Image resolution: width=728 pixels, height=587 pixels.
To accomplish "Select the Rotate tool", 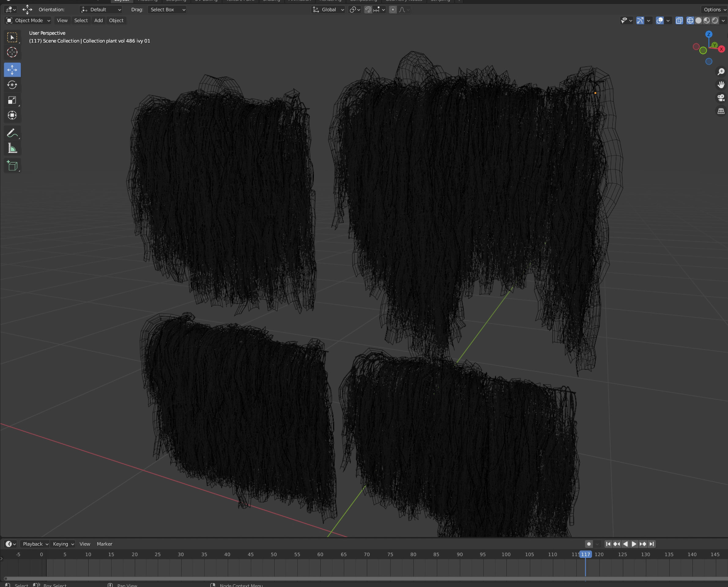I will point(12,85).
